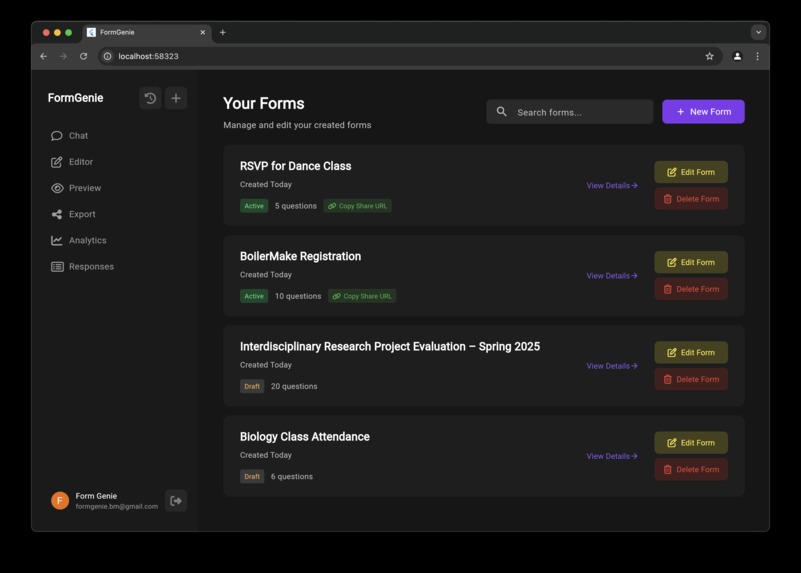Close the FormGenie browser tab
801x573 pixels.
[203, 32]
